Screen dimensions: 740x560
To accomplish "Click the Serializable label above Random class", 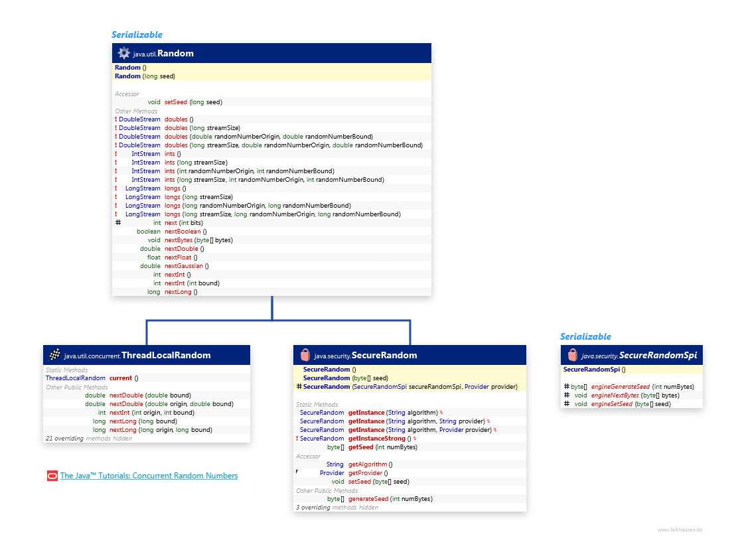I will tap(137, 35).
